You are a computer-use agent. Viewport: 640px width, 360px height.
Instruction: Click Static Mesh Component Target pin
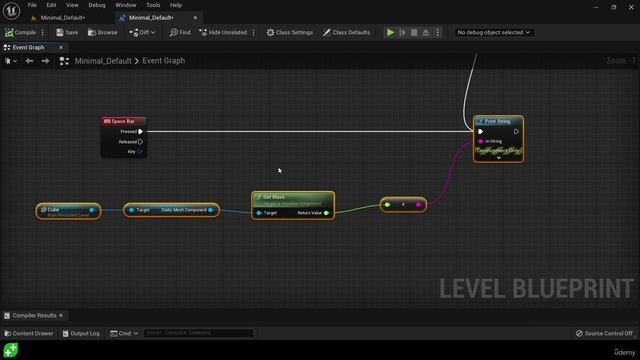[131, 210]
